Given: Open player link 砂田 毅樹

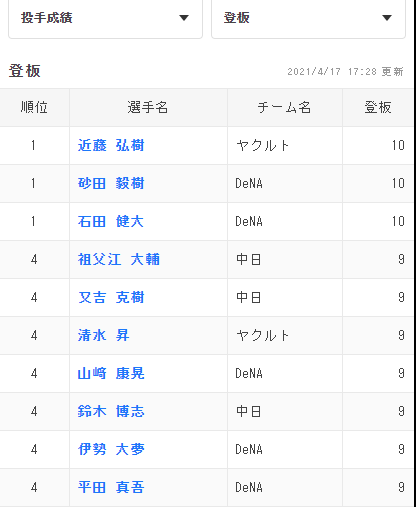Looking at the screenshot, I should [111, 183].
